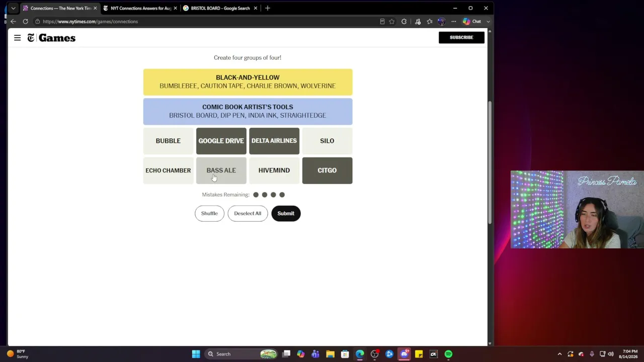Expand the Copilot Chat dropdown arrow

[488, 22]
